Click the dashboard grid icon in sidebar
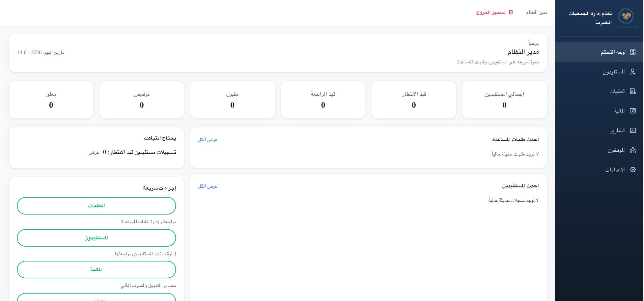Image resolution: width=644 pixels, height=301 pixels. point(633,52)
